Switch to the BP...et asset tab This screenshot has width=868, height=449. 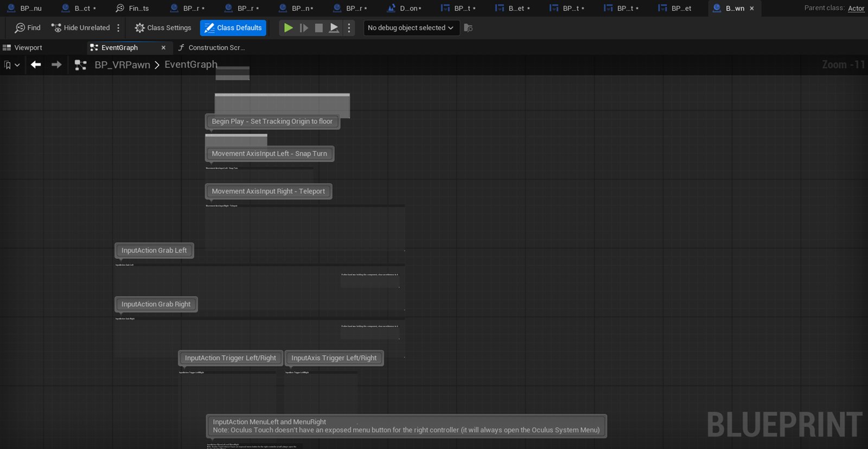click(676, 8)
